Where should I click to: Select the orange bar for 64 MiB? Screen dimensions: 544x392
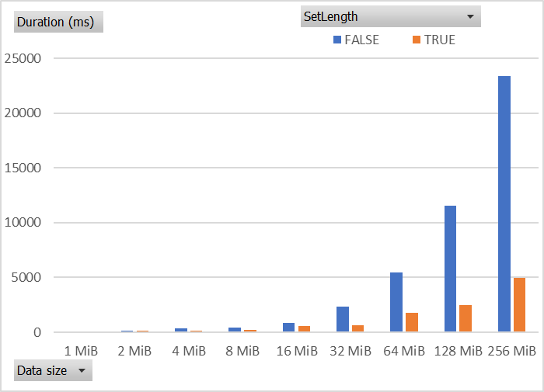[x=412, y=322]
